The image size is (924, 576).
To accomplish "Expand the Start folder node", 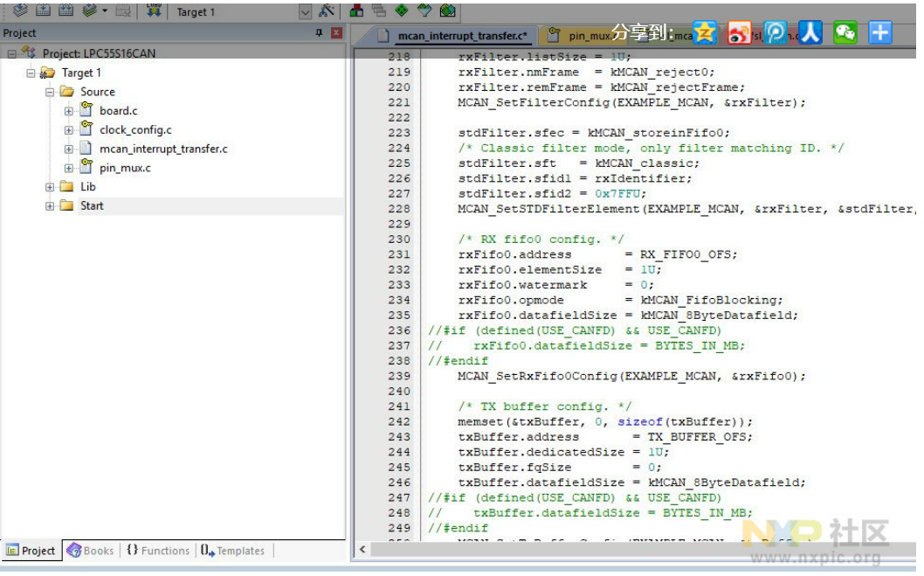I will [50, 206].
